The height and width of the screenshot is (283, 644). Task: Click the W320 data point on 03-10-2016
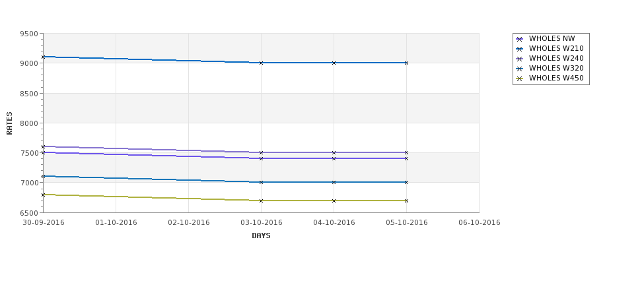261,182
